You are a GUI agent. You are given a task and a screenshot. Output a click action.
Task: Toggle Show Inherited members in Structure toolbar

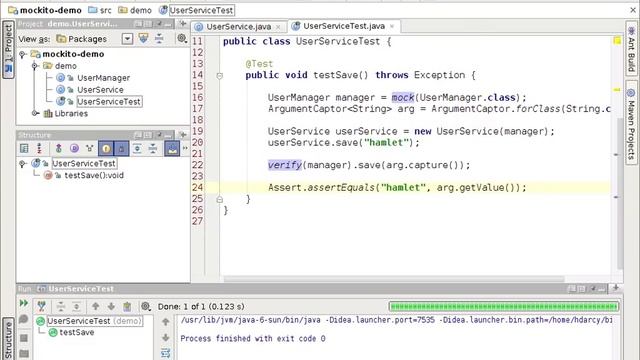58,149
